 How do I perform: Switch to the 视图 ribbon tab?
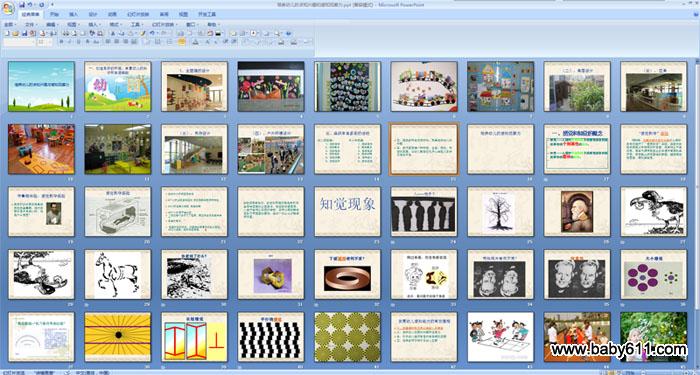point(183,14)
